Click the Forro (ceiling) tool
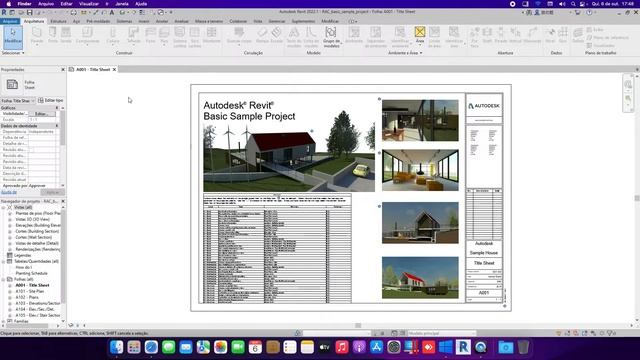The width and height of the screenshot is (640, 360). 151,35
